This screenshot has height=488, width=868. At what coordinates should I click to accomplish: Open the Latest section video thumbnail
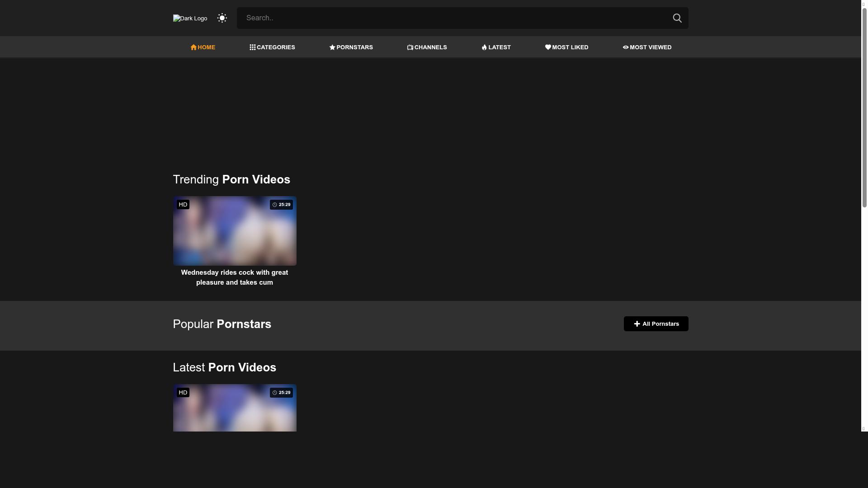(x=234, y=409)
